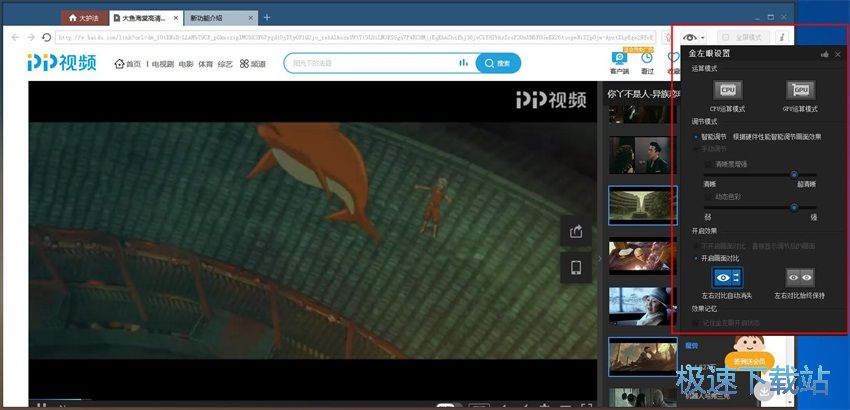Click the blue 搜索 search button
The width and height of the screenshot is (850, 410).
coord(498,63)
